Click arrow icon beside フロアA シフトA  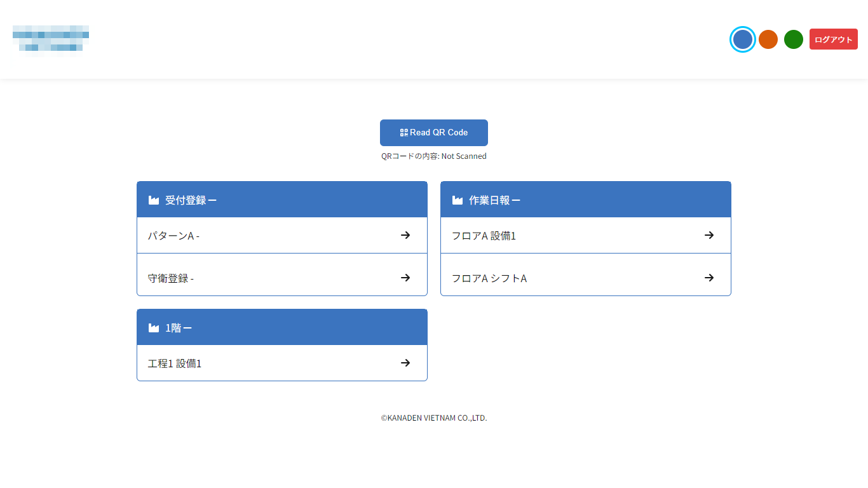coord(709,278)
